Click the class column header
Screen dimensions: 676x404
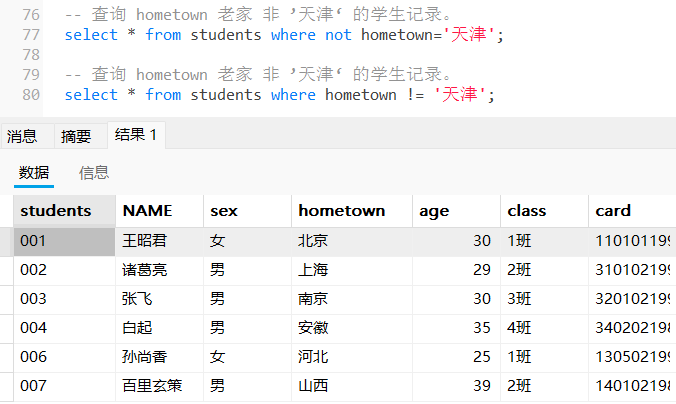pos(544,211)
